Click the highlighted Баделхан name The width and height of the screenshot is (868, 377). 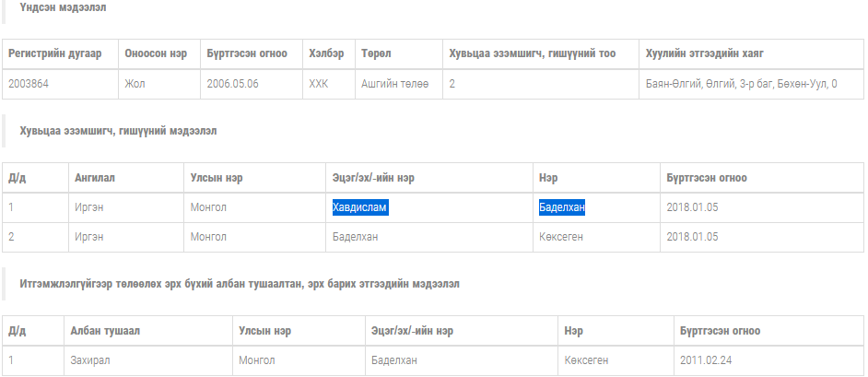pyautogui.click(x=562, y=207)
